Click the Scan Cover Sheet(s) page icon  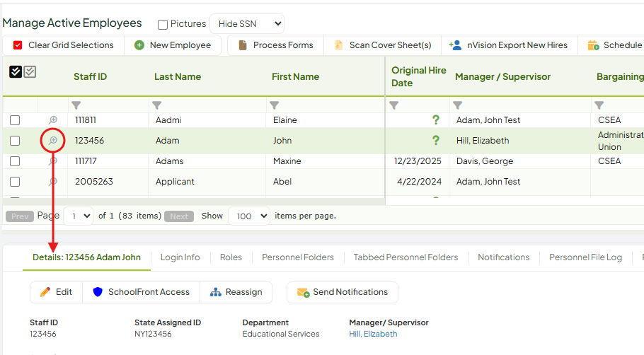click(338, 45)
